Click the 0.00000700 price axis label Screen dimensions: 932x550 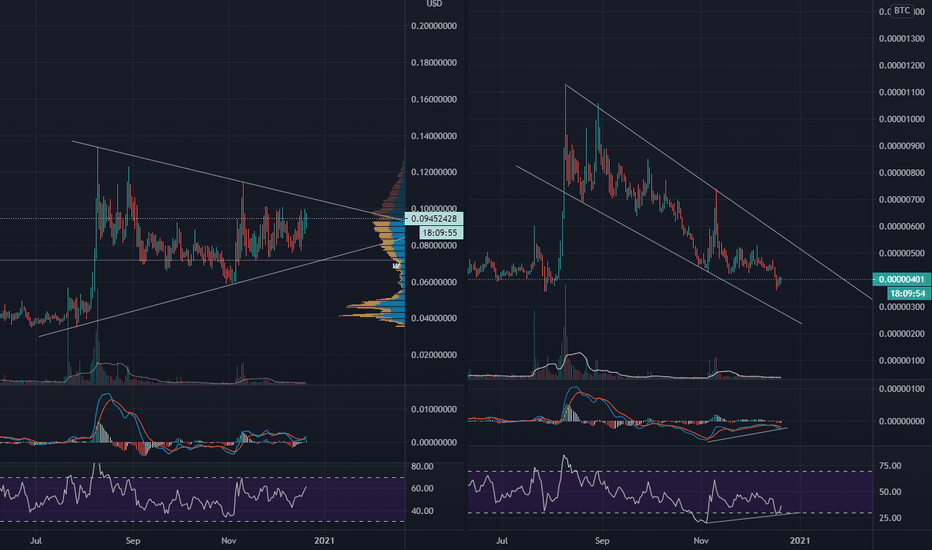pos(902,200)
